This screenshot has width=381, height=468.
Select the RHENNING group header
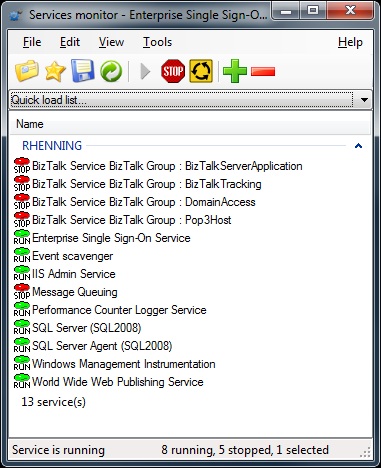tap(52, 146)
